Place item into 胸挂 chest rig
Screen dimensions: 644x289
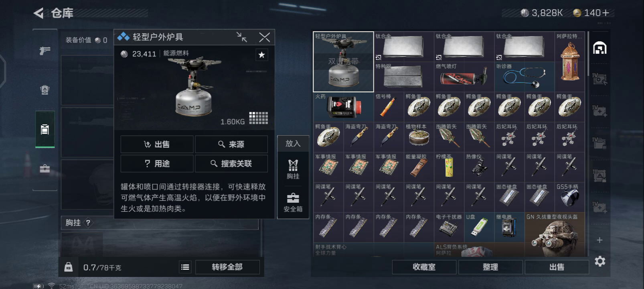[x=293, y=169]
